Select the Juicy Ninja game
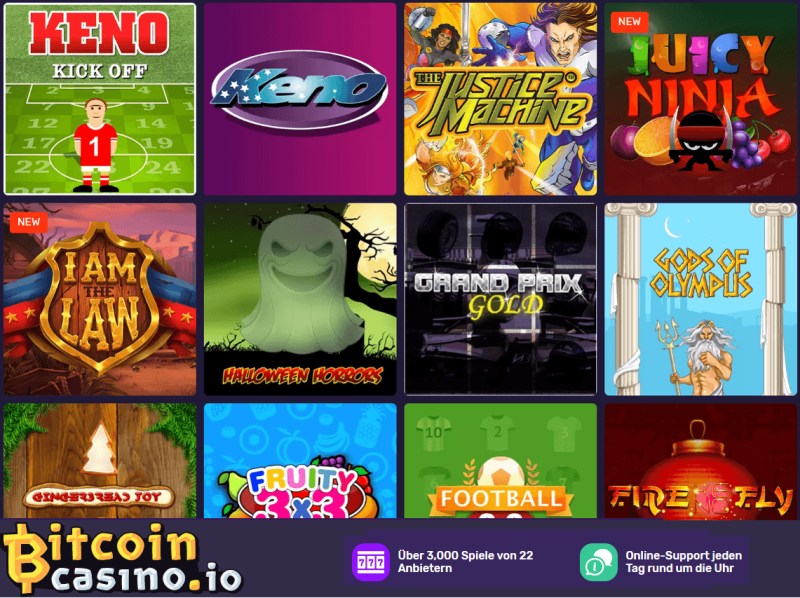This screenshot has height=598, width=800. pos(701,99)
